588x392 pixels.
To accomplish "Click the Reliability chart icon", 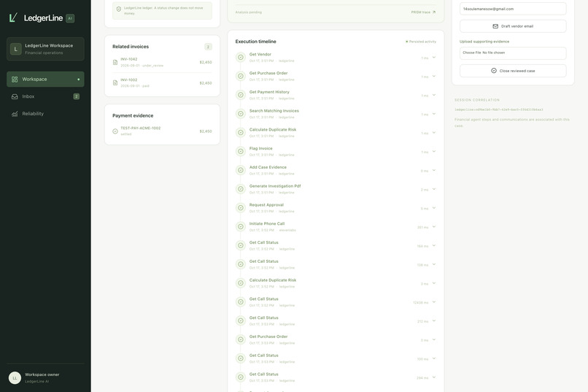I will (x=15, y=114).
